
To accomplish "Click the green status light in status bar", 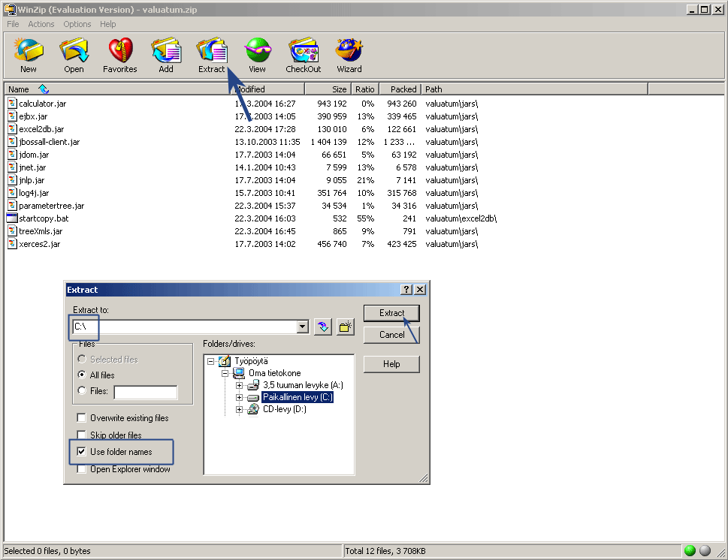I will pos(690,551).
